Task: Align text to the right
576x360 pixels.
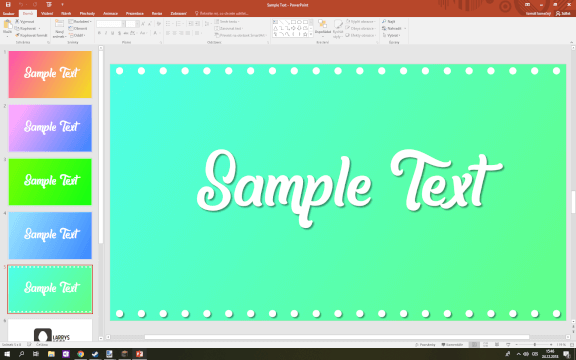Action: point(181,33)
